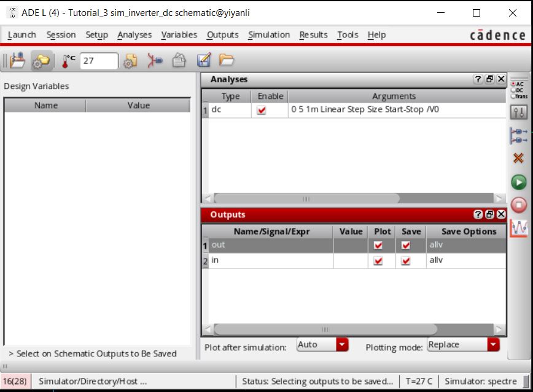533x392 pixels.
Task: Uncheck Save checkbox for the in signal
Action: (405, 261)
